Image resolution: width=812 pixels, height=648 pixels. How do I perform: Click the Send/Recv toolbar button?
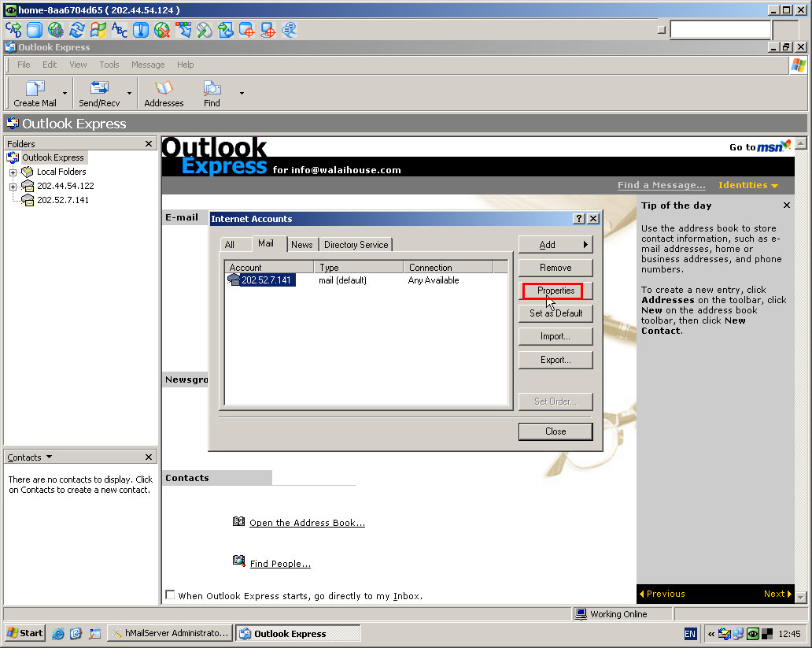click(x=99, y=94)
